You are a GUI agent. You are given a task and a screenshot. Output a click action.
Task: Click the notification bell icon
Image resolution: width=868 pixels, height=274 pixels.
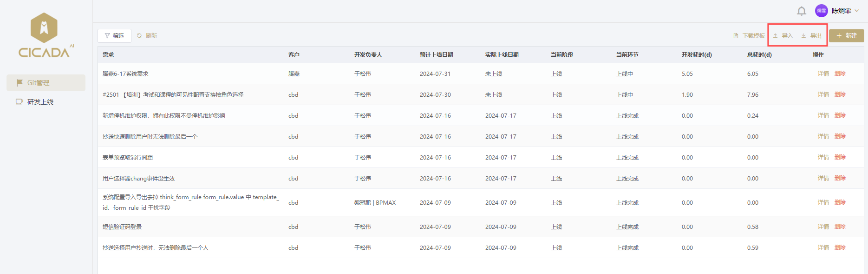[x=801, y=11]
